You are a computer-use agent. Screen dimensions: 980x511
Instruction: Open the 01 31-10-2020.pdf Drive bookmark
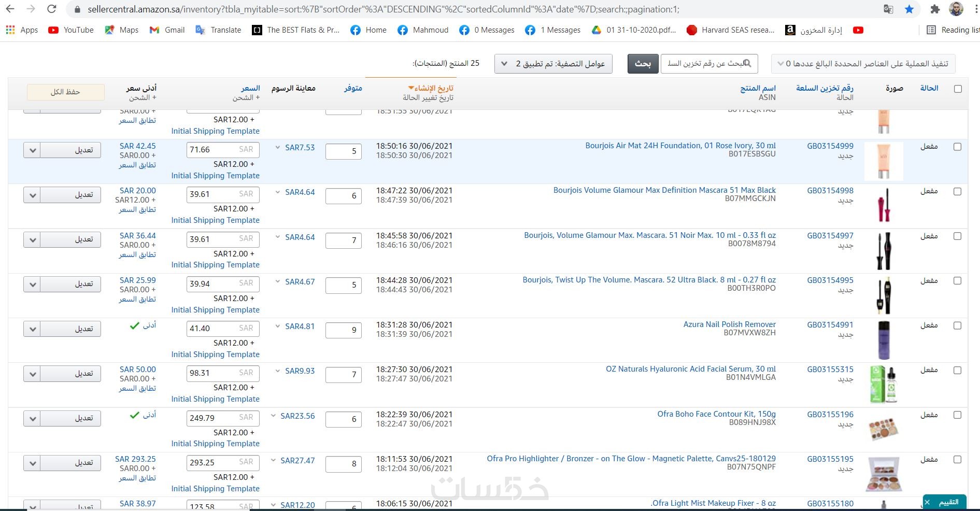(634, 30)
